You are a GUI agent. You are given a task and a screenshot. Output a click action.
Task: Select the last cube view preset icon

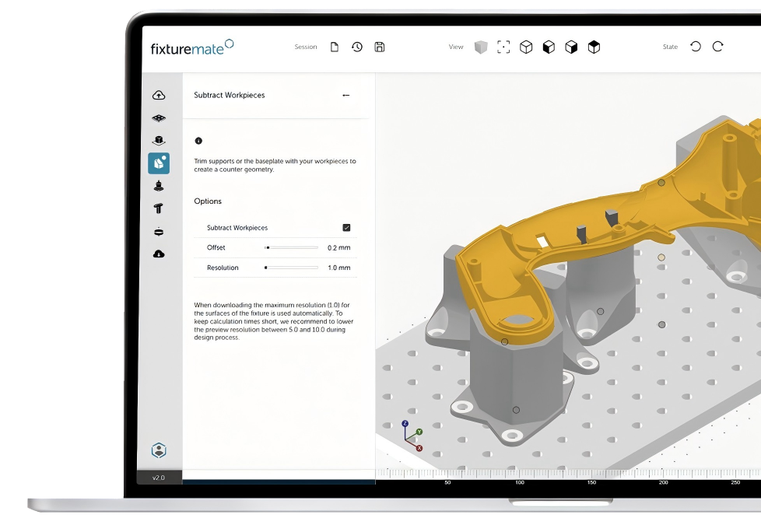[x=594, y=47]
